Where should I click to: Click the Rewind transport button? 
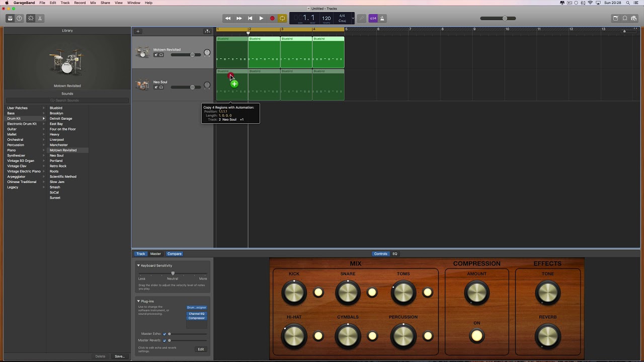click(x=228, y=18)
